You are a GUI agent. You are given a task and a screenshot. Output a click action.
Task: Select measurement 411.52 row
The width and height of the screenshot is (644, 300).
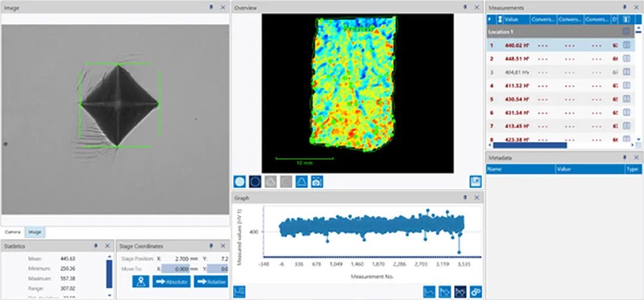pos(561,86)
